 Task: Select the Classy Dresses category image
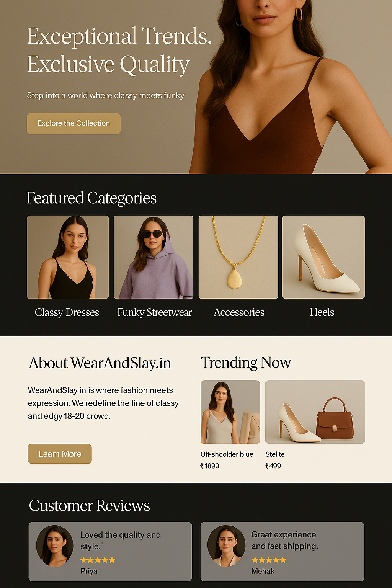pyautogui.click(x=68, y=257)
